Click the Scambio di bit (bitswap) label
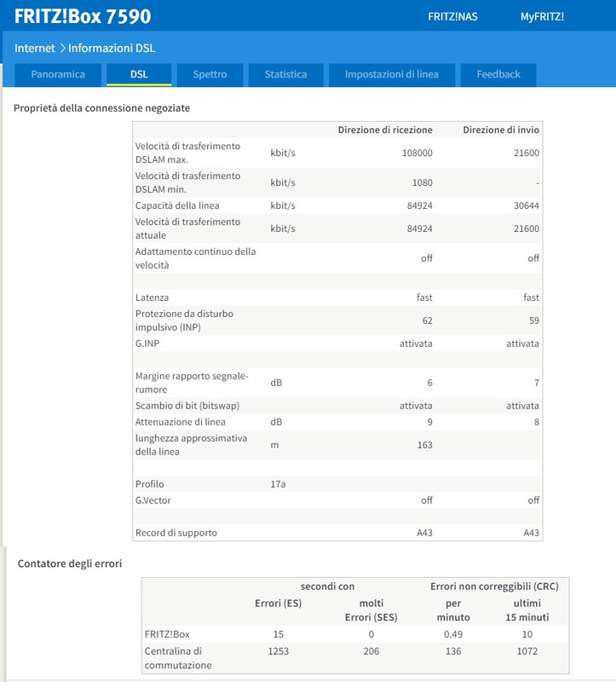 click(x=187, y=406)
